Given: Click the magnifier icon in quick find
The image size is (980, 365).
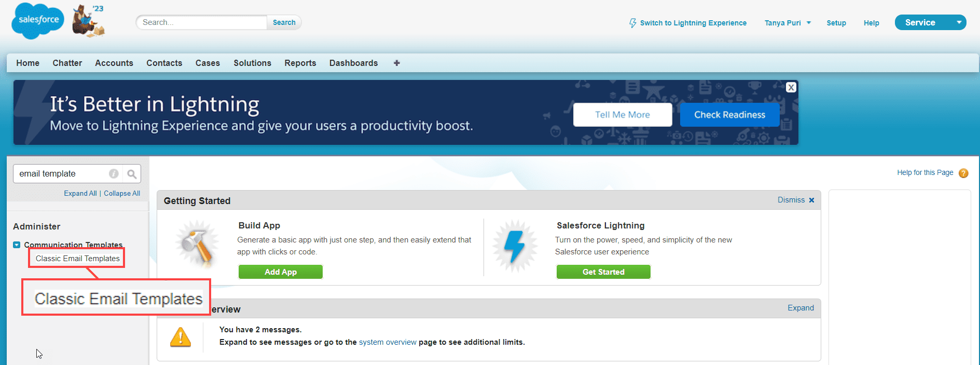Looking at the screenshot, I should (132, 174).
